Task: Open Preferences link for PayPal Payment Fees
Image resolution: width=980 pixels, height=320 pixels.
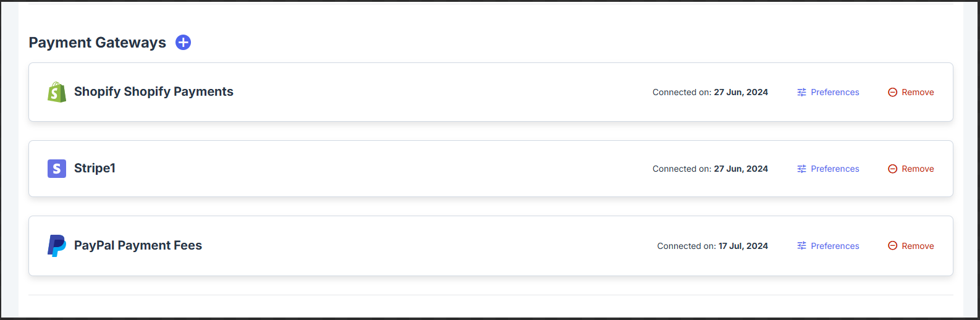Action: point(835,246)
